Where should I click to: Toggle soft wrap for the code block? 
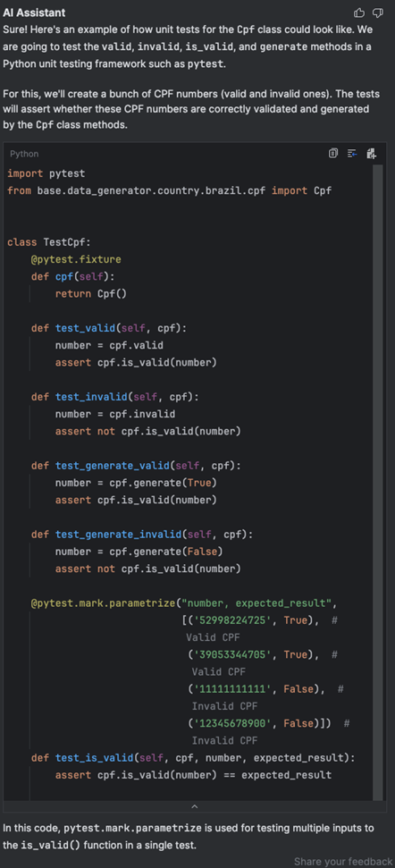coord(352,154)
